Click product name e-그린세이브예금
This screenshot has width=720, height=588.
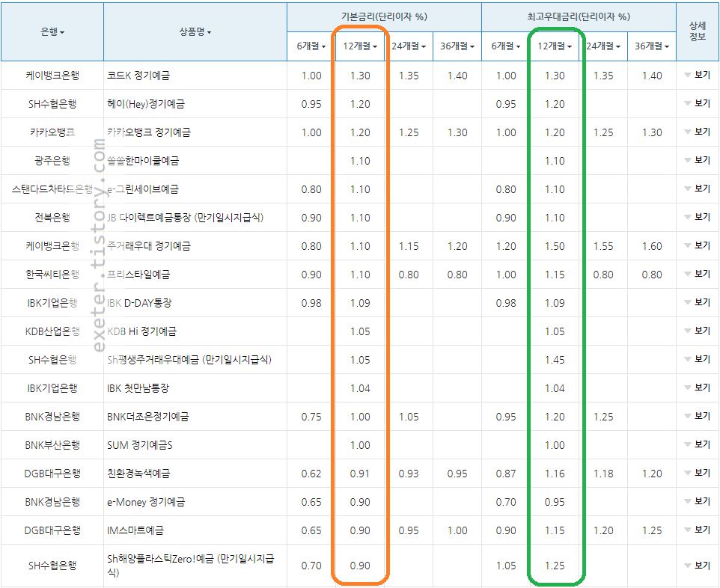click(143, 189)
